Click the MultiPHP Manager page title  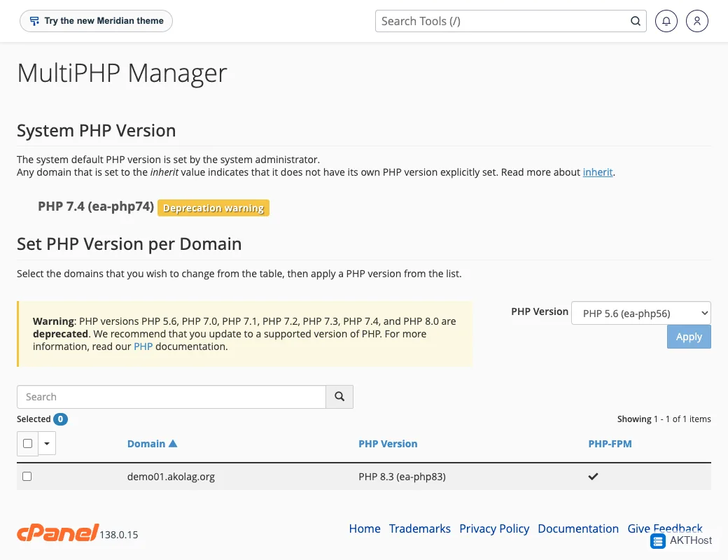tap(122, 73)
